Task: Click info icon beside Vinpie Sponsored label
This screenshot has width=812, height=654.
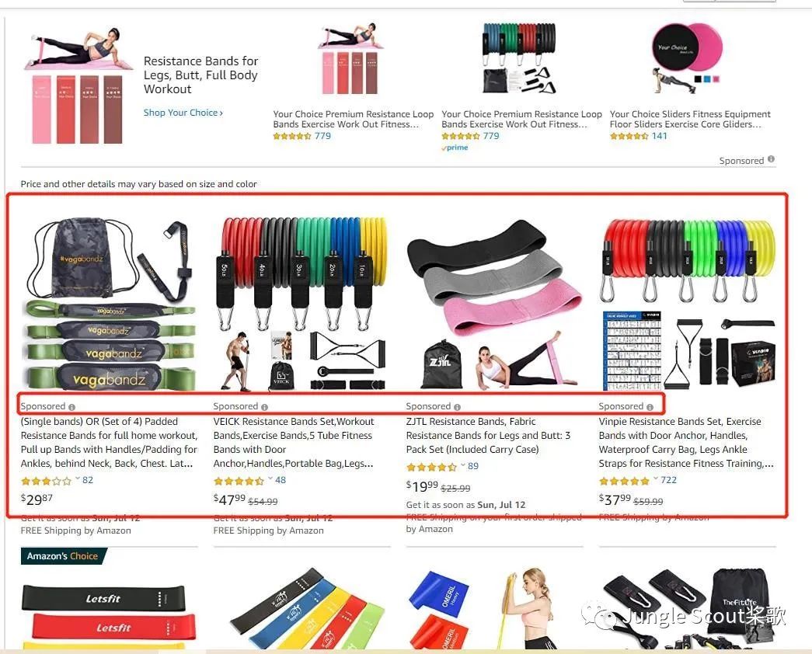Action: pyautogui.click(x=650, y=407)
